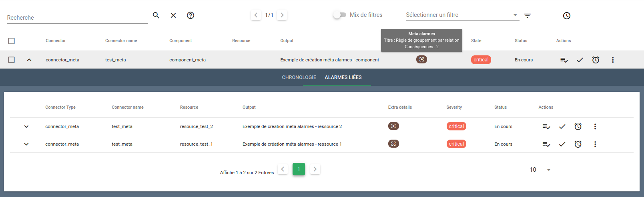Image resolution: width=644 pixels, height=197 pixels.
Task: Click extra details icon for resource_test_2
Action: tap(393, 126)
